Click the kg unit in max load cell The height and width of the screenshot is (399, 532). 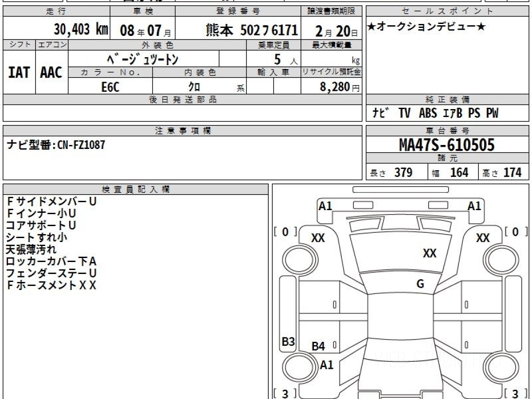(x=356, y=61)
